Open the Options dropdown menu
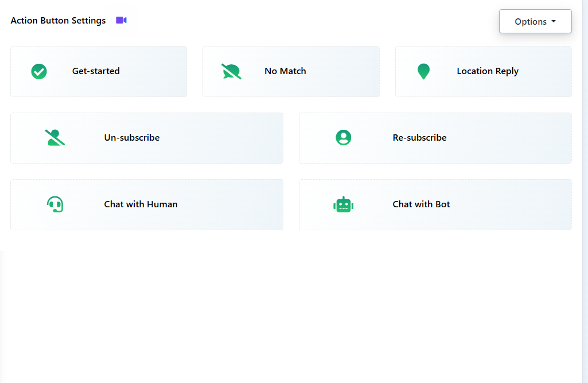 (531, 21)
